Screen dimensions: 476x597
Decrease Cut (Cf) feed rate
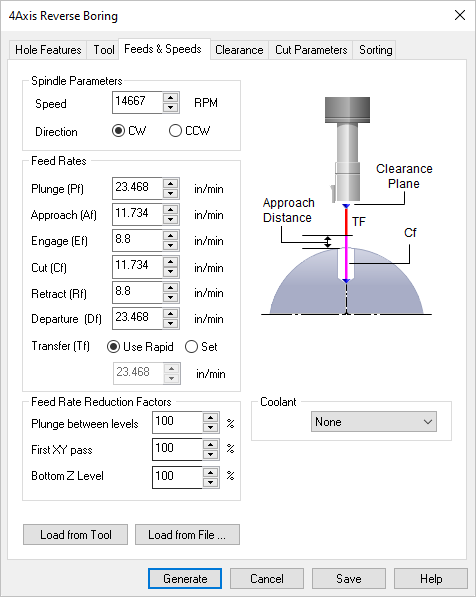click(x=171, y=271)
